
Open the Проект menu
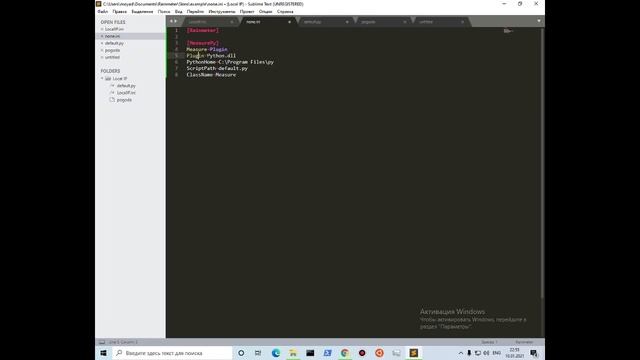click(247, 11)
